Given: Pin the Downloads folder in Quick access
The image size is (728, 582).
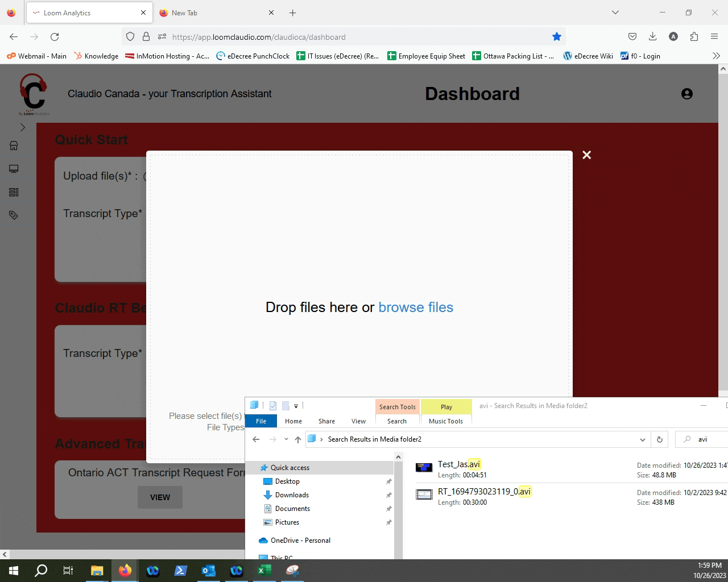Looking at the screenshot, I should tap(389, 494).
